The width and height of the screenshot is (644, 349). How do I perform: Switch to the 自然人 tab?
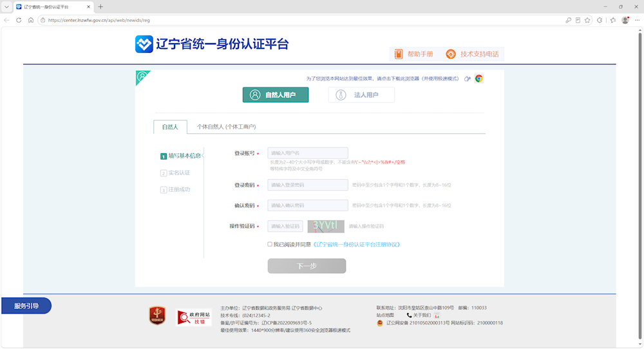point(170,127)
